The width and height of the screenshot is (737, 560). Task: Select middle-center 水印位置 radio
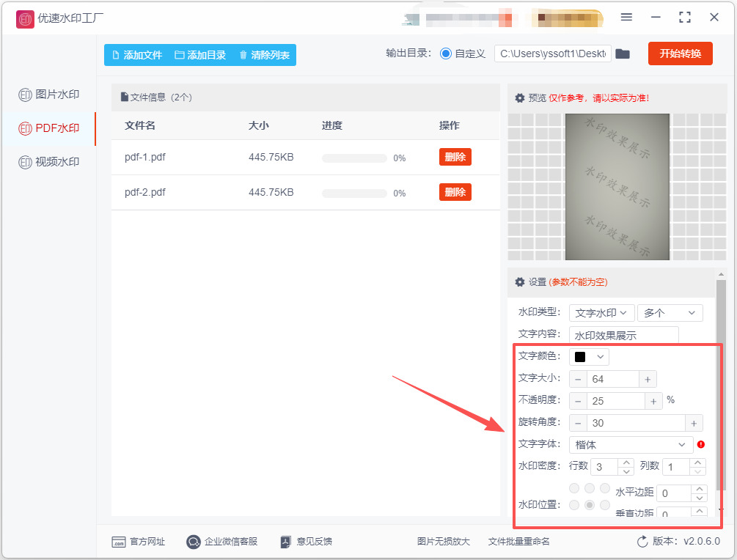[590, 505]
